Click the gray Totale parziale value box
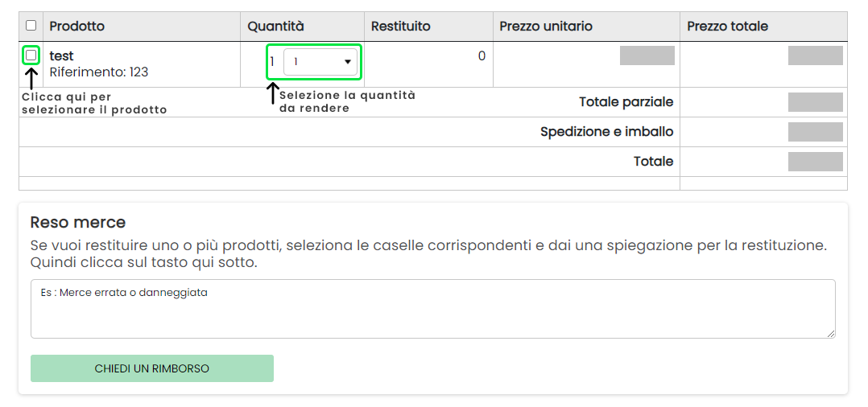Viewport: 868px width, 407px height. (x=815, y=102)
